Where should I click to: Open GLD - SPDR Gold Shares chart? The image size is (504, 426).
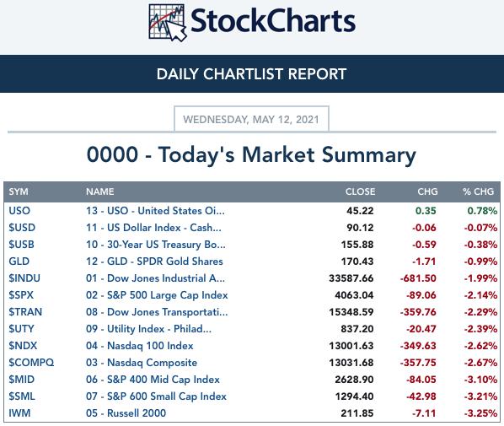click(154, 262)
